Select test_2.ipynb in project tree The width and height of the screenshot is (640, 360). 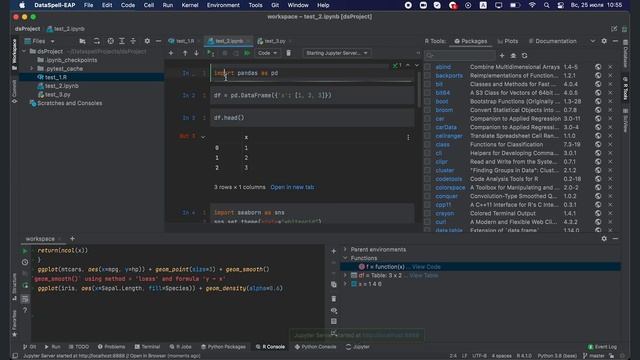[62, 86]
